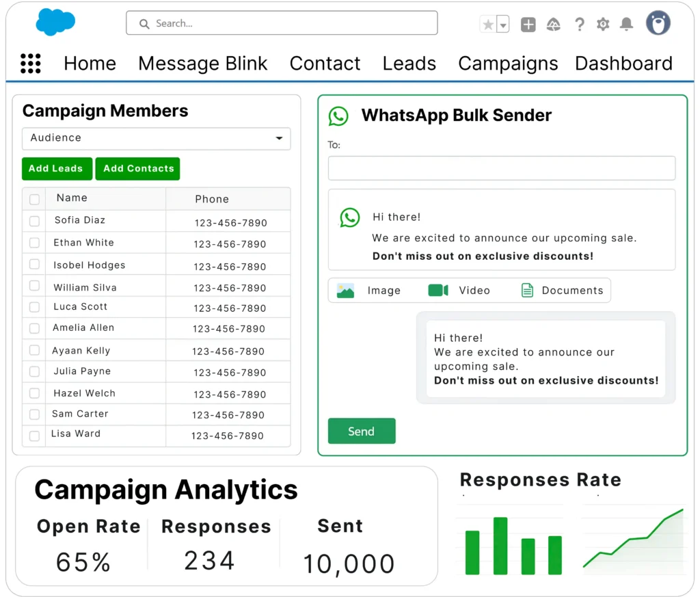Viewport: 700px width, 597px height.
Task: Select the checkbox for Sofia Diaz
Action: pyautogui.click(x=34, y=221)
